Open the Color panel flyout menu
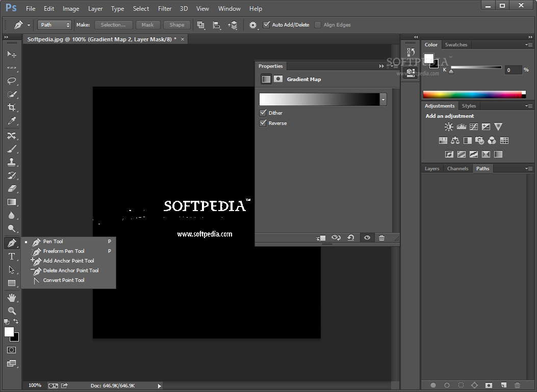The height and width of the screenshot is (392, 537). [529, 44]
